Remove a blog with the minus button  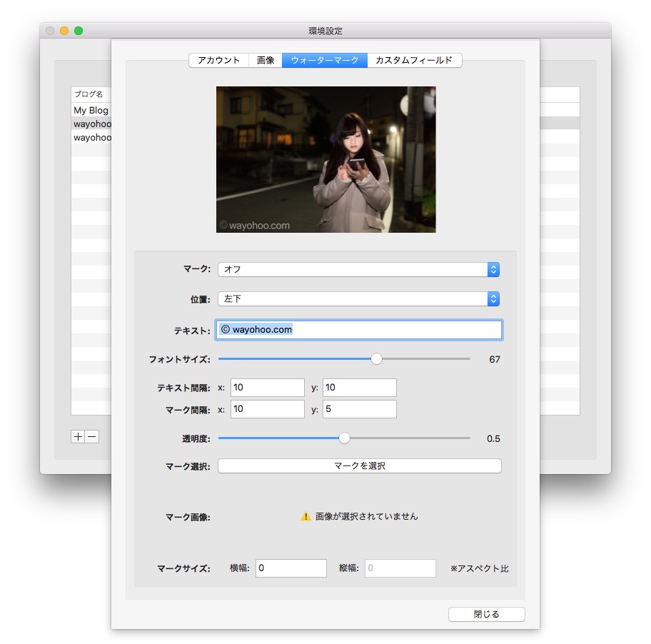[x=92, y=436]
